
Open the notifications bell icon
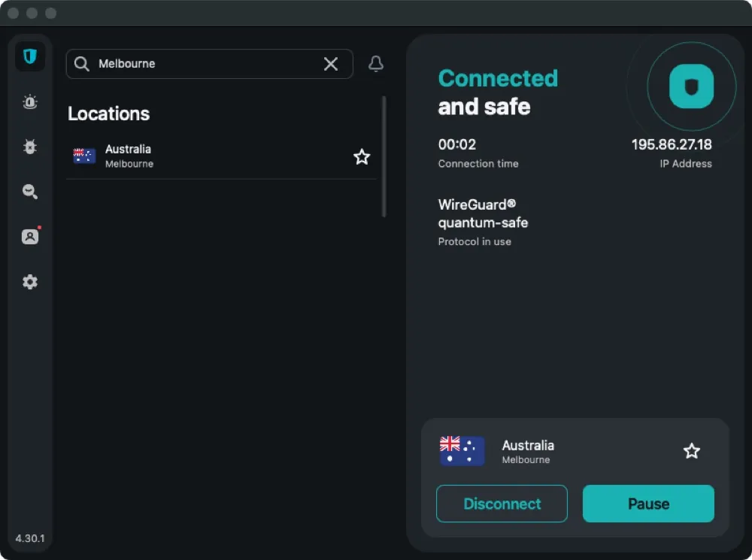click(376, 64)
